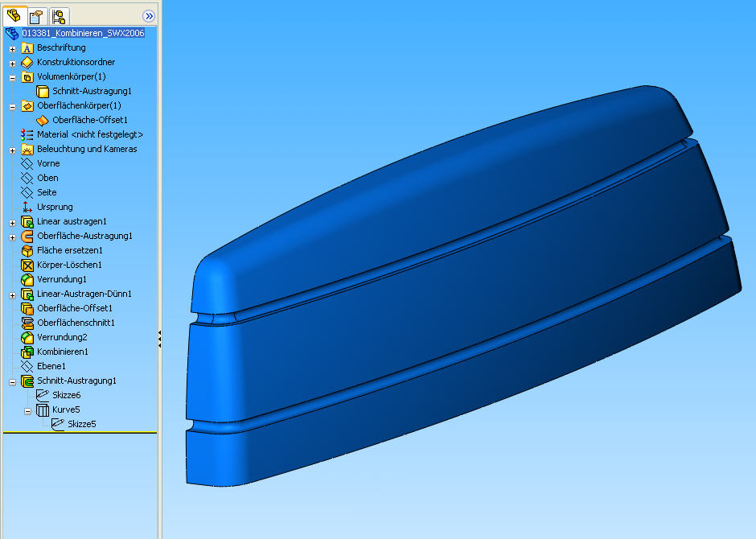Click the Oben plane icon
The image size is (756, 539).
(27, 178)
